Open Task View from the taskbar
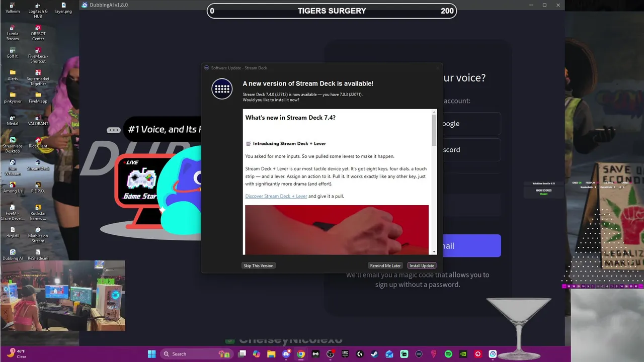 242,354
